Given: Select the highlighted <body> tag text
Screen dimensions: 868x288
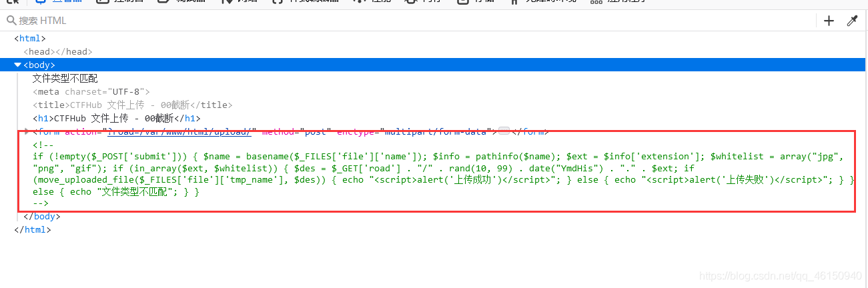Looking at the screenshot, I should tap(39, 65).
